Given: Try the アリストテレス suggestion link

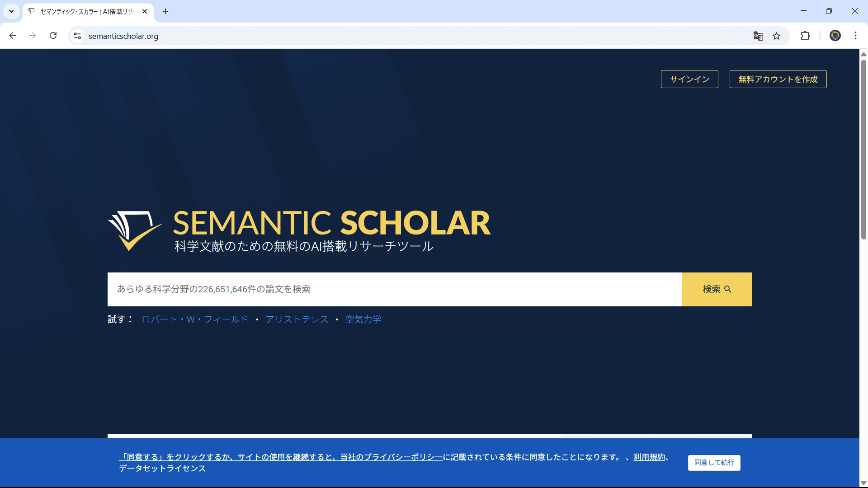Looking at the screenshot, I should click(297, 319).
